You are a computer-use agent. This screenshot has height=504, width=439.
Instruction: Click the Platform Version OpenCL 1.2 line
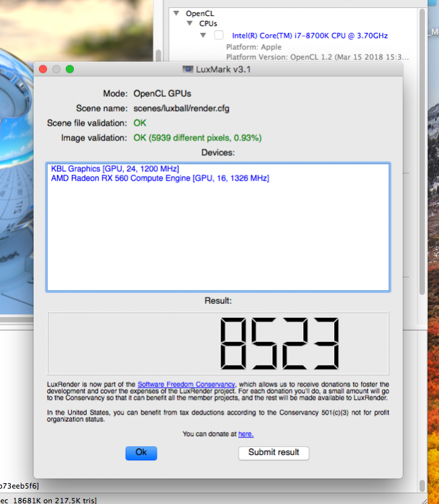[x=317, y=57]
